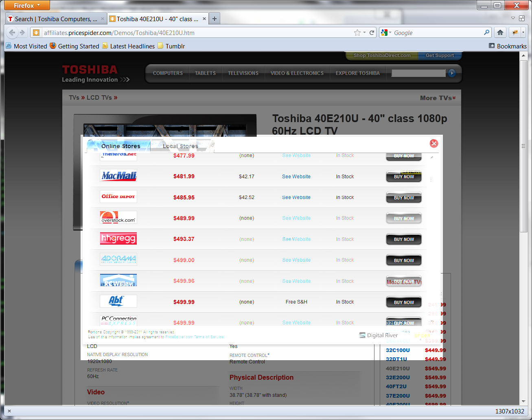Click the overstock.com store logo
The image size is (532, 420).
pos(118,217)
